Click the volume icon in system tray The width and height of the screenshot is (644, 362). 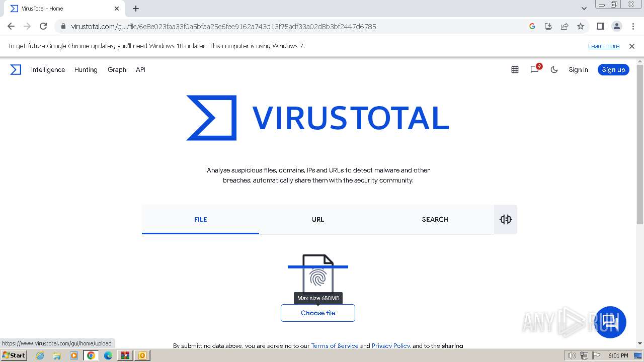572,355
